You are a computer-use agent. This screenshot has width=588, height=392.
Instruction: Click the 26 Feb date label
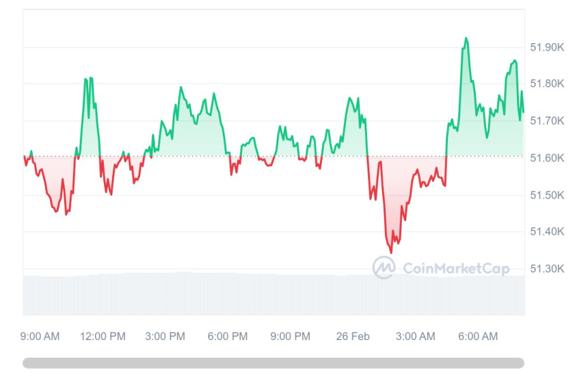tap(353, 337)
